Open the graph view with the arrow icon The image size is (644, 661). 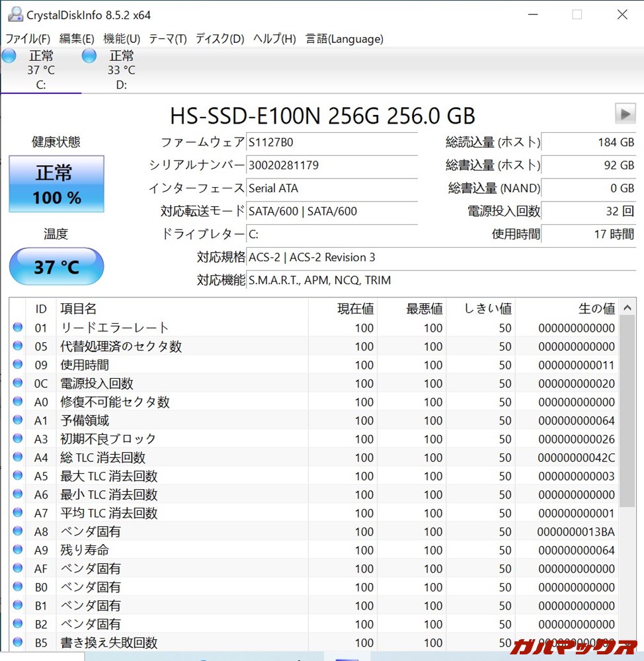[x=625, y=114]
